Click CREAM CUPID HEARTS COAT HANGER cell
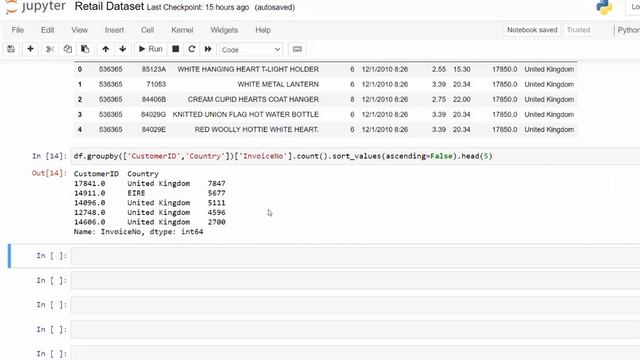The image size is (640, 360). 253,100
